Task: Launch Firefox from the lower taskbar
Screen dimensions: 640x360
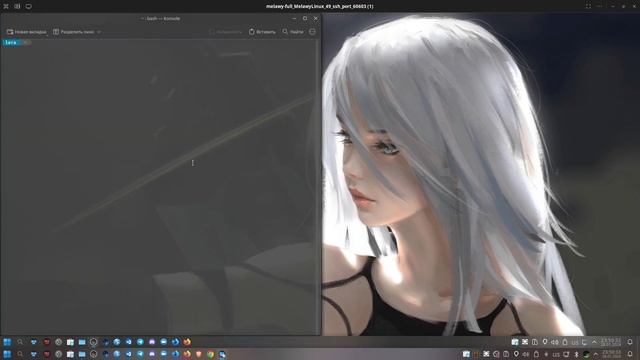Action: (x=187, y=354)
